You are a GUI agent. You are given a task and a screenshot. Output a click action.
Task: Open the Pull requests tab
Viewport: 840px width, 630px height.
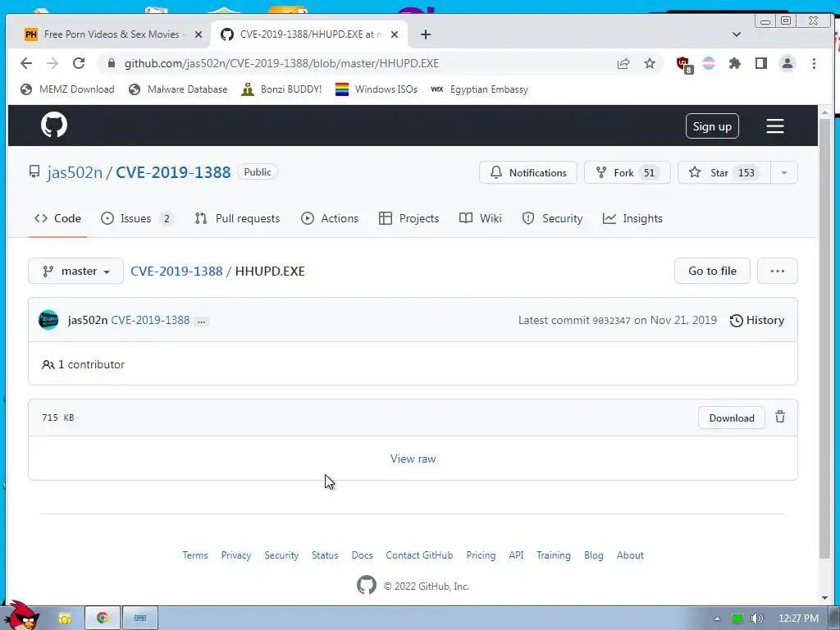point(237,218)
